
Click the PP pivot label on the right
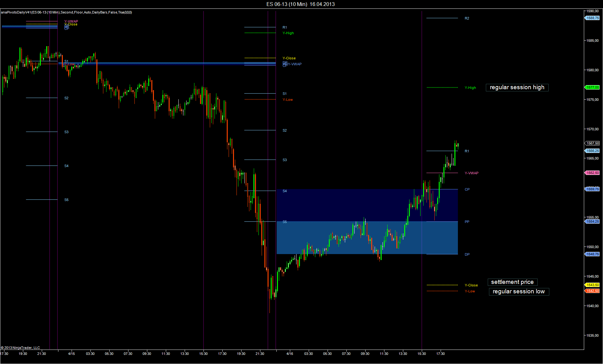[467, 222]
